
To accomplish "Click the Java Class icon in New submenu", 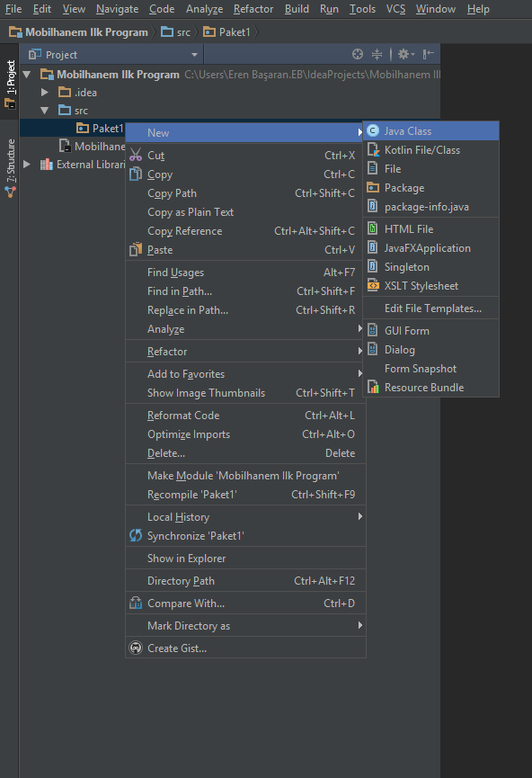I will click(373, 131).
